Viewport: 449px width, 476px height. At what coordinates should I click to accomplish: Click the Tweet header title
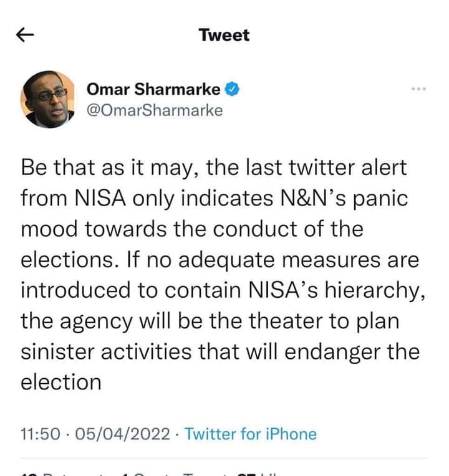pos(224,35)
